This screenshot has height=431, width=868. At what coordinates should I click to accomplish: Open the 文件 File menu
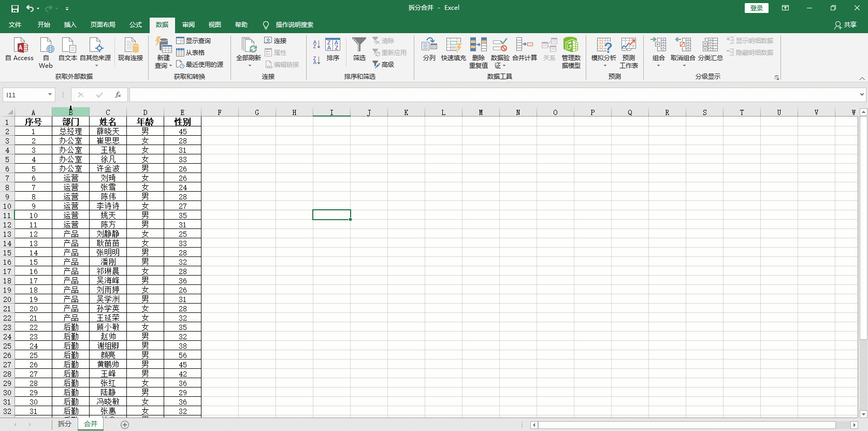[x=15, y=25]
